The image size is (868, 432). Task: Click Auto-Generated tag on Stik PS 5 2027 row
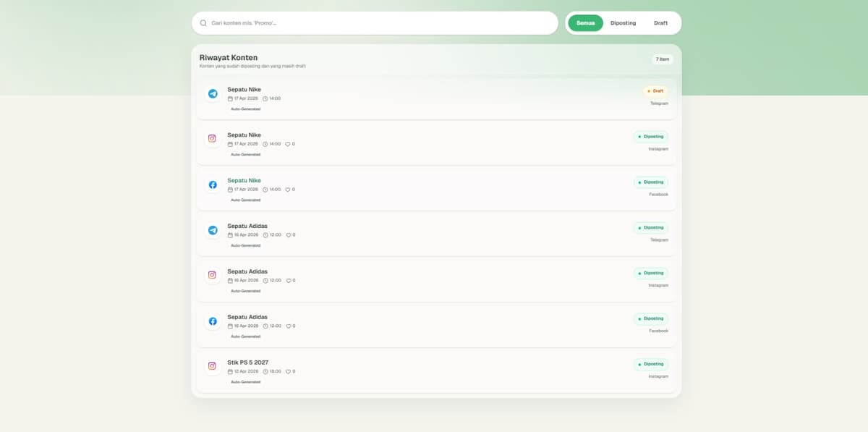click(245, 382)
